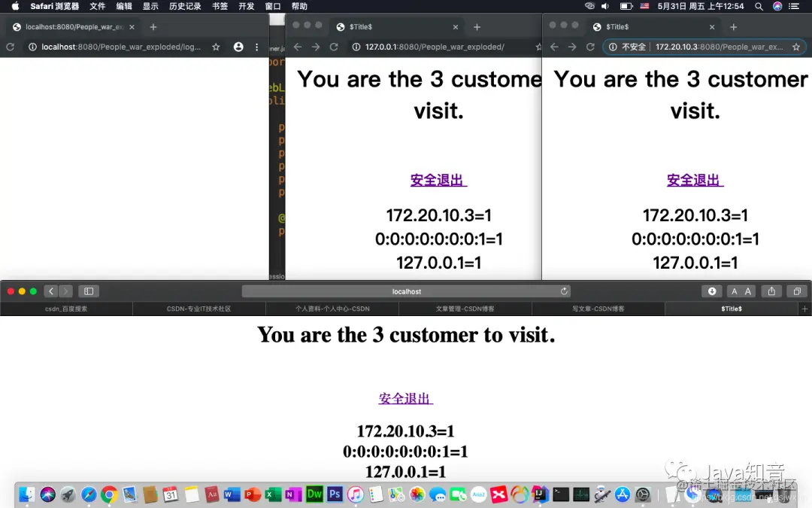Open the 开发 menu
Image resolution: width=812 pixels, height=508 pixels.
[x=247, y=6]
